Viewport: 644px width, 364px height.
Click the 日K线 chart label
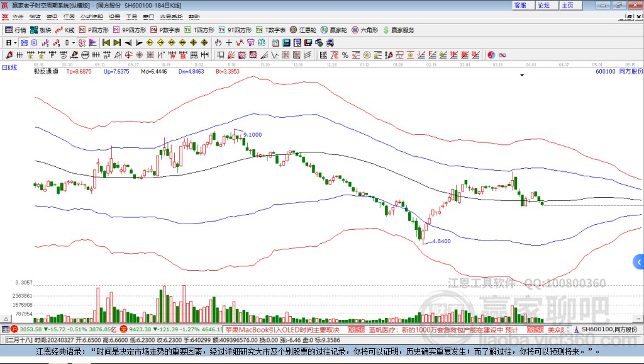tap(9, 68)
